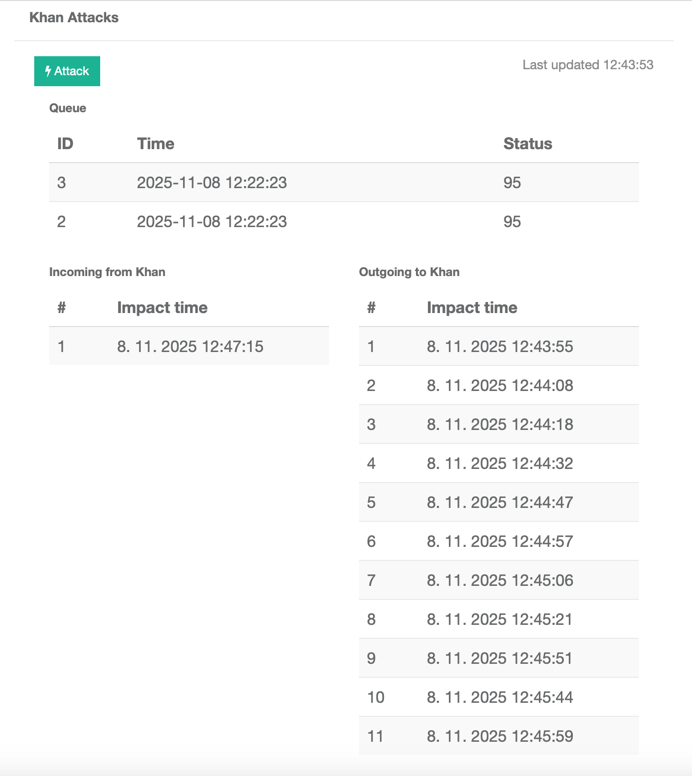Click Impact time header in Outgoing table
The image size is (692, 776).
click(471, 308)
